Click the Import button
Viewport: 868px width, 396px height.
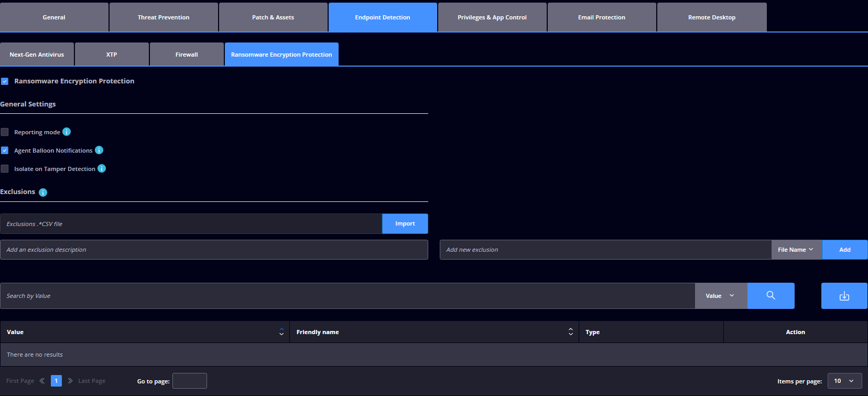405,223
